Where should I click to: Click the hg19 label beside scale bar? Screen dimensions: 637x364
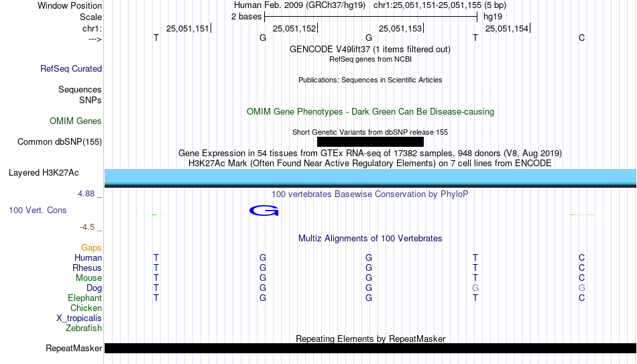point(493,17)
